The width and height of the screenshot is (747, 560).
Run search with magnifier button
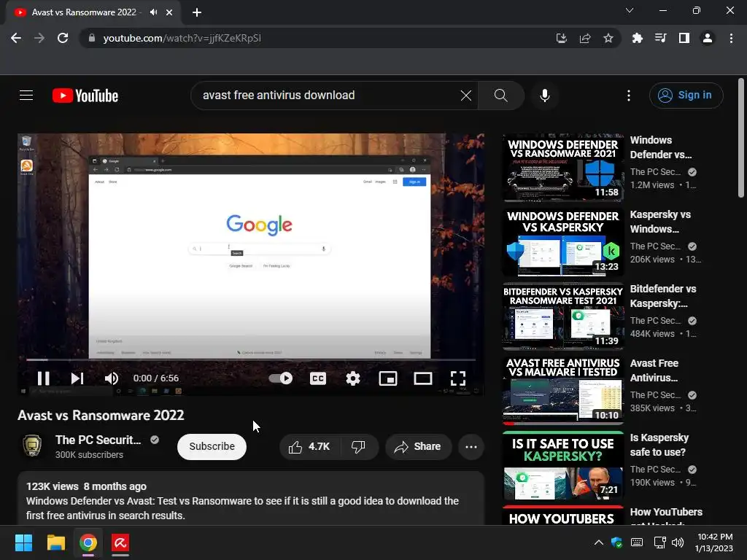(500, 96)
